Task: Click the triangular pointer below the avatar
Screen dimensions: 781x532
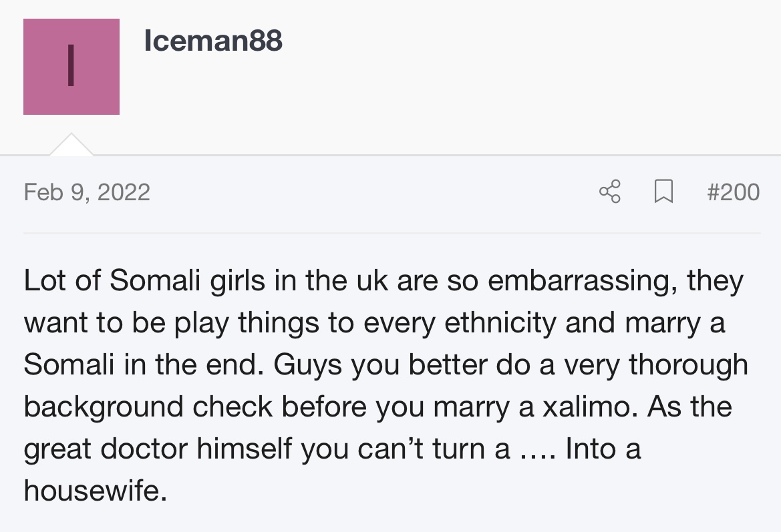Action: [x=71, y=144]
